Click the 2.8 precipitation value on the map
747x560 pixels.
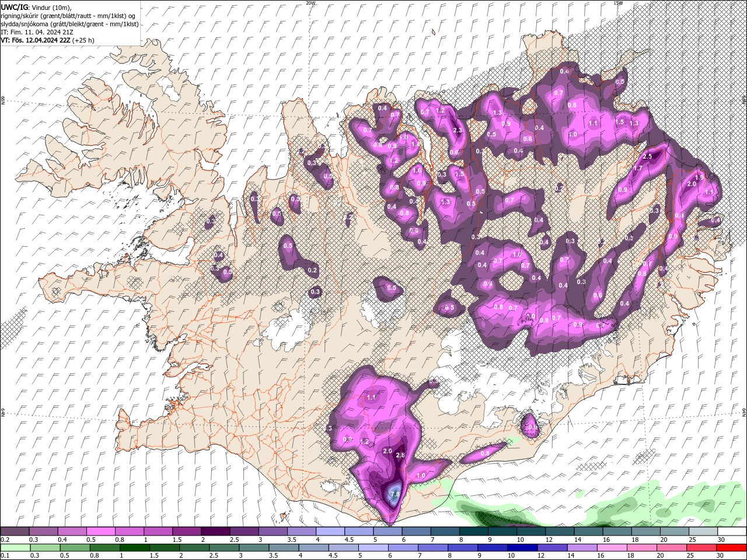tap(400, 455)
